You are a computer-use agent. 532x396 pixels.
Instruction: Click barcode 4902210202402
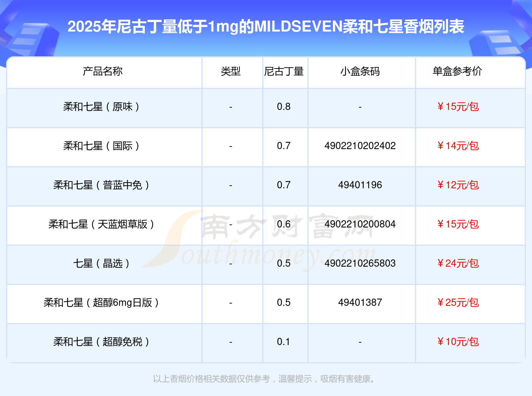[360, 146]
